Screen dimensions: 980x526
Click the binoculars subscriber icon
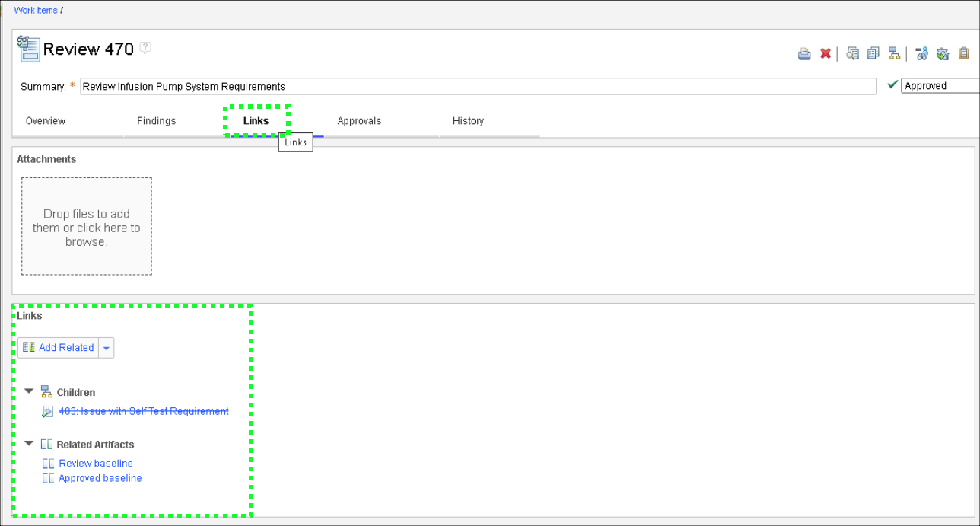(921, 53)
